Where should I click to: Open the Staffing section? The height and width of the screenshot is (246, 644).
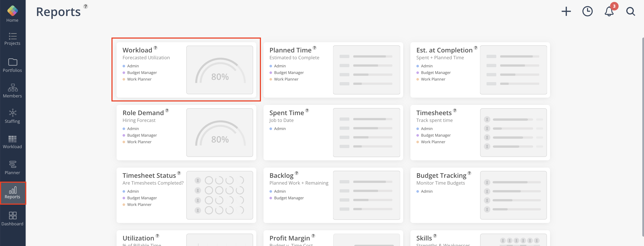pyautogui.click(x=13, y=116)
